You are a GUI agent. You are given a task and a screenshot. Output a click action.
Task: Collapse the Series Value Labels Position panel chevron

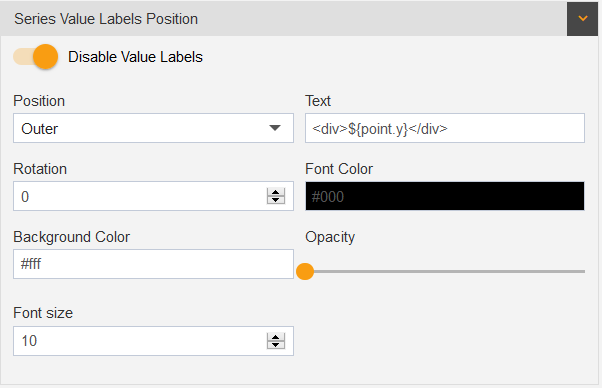(x=582, y=18)
